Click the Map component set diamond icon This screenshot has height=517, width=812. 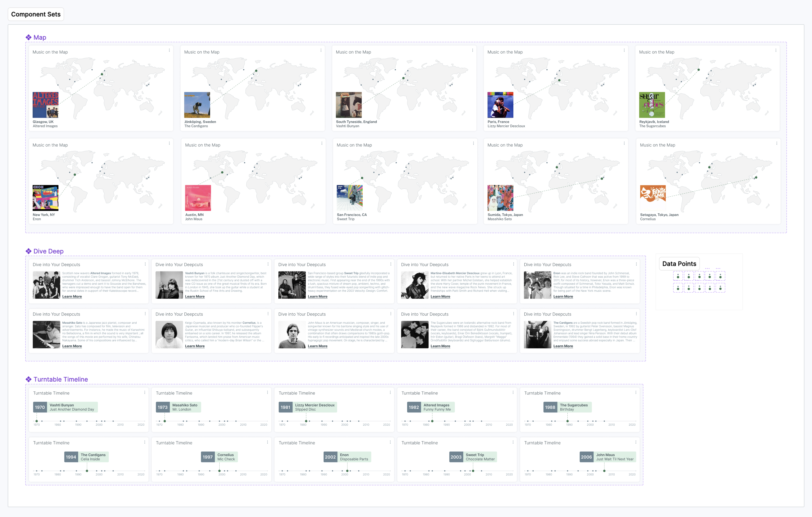point(29,37)
